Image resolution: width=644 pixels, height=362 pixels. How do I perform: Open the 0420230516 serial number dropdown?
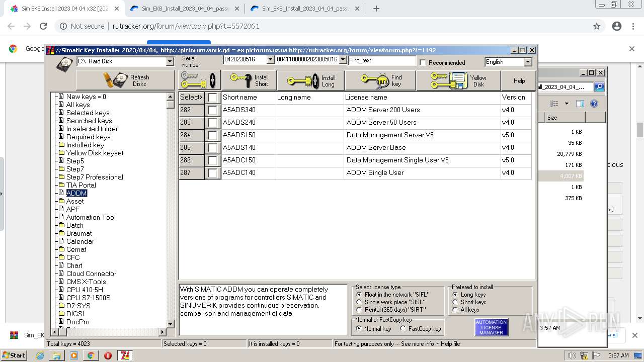coord(270,60)
